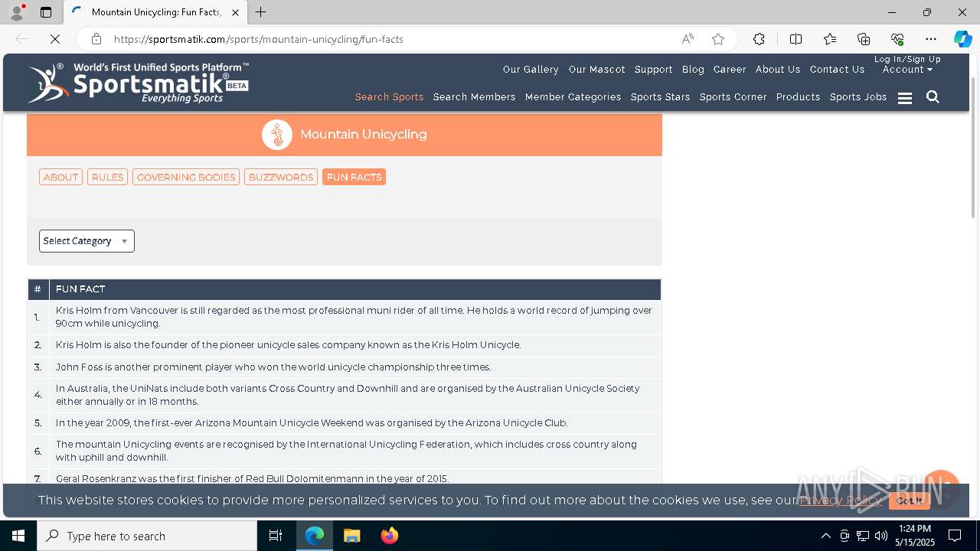Select the Geral Rosenkranz fun fact row
This screenshot has width=980, height=551.
(344, 478)
